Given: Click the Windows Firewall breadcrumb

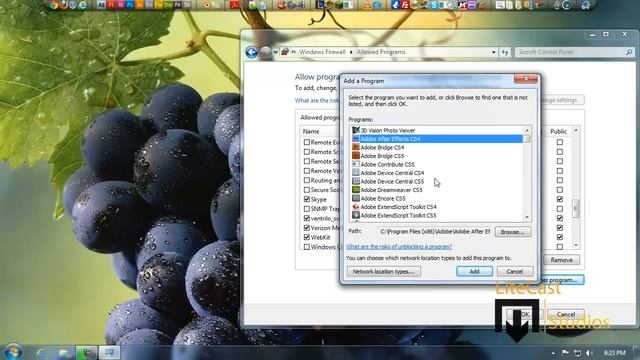Looking at the screenshot, I should 322,52.
